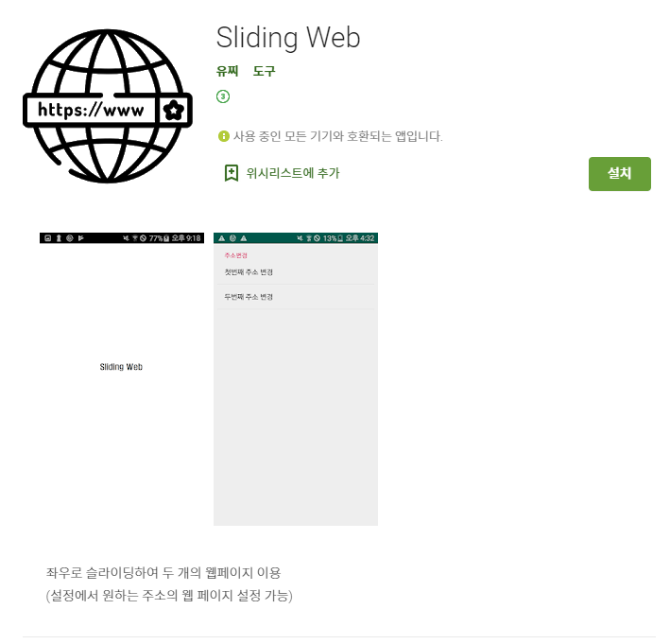The image size is (670, 644).
Task: Click the wishlist bookmark icon
Action: tap(232, 173)
